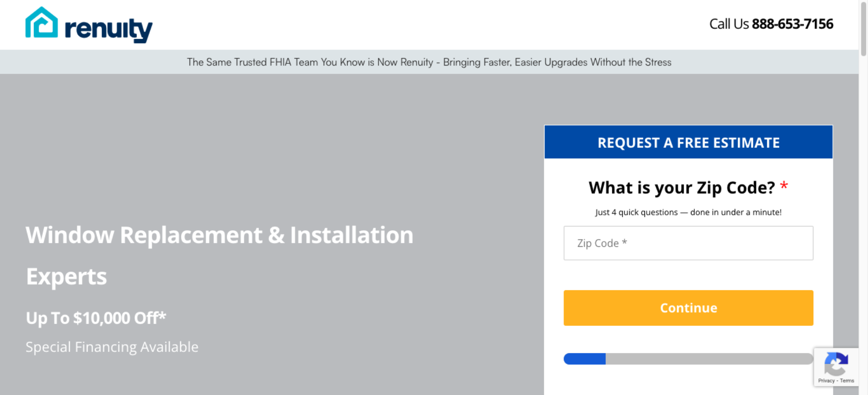Click the blue filled progress bar segment
This screenshot has width=868, height=395.
585,359
